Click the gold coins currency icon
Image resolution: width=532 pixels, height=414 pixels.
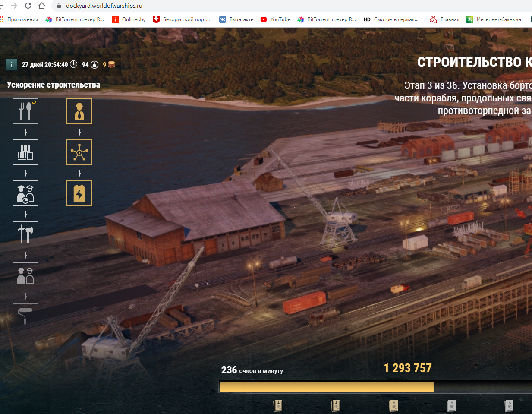coord(111,65)
